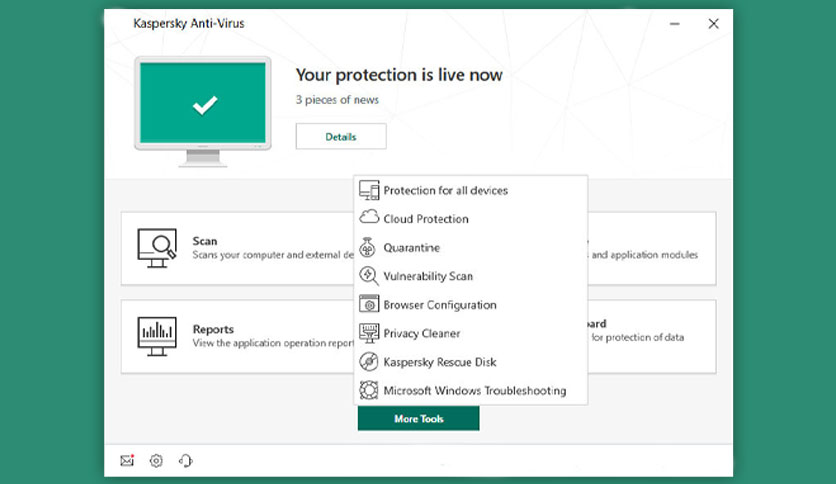Click the Privacy Cleaner icon
Image resolution: width=836 pixels, height=484 pixels.
coord(368,333)
